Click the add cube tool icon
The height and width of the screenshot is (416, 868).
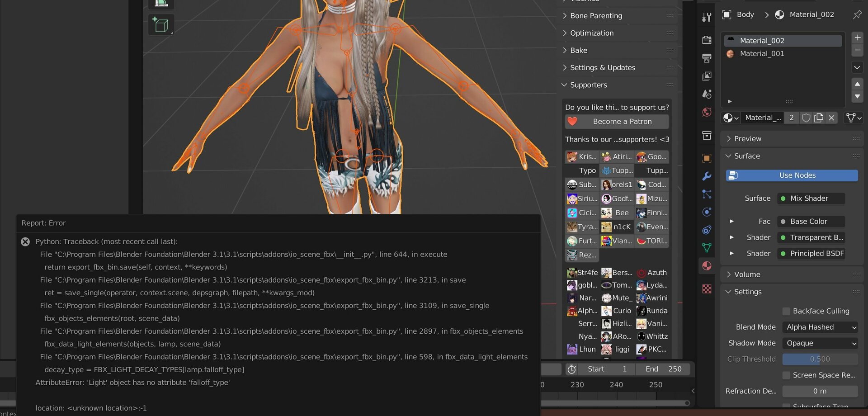tap(161, 25)
